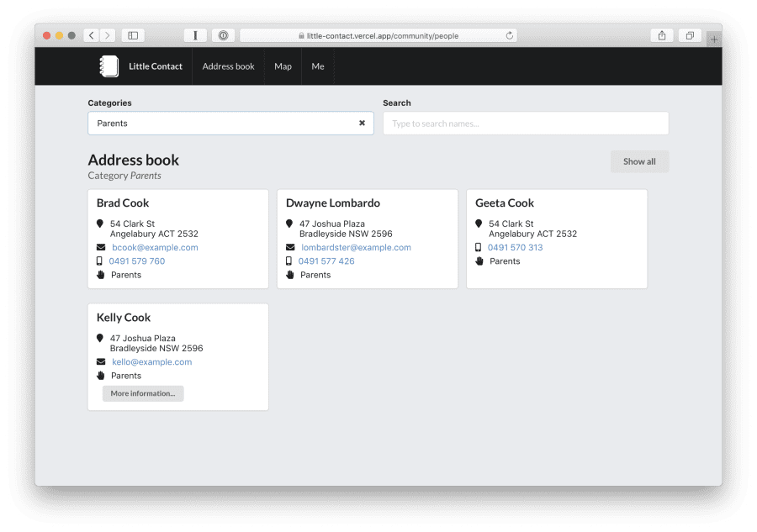Screen dimensions: 757x532
Task: Click the phone icon on Brad Cook card
Action: tap(99, 261)
